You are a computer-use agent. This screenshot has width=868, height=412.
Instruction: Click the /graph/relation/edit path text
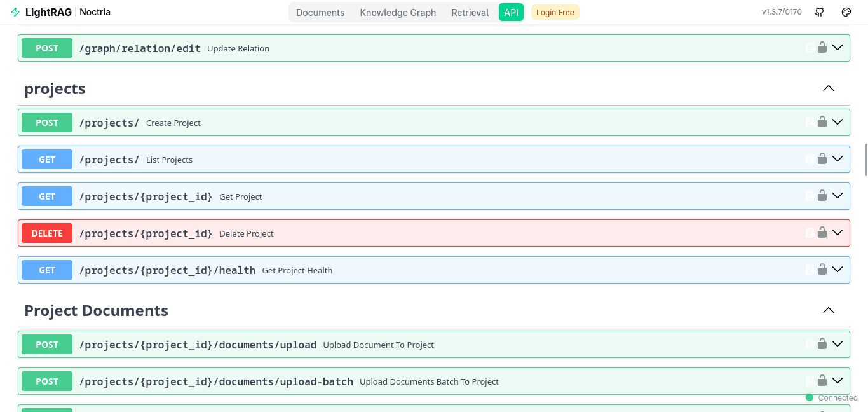[140, 48]
